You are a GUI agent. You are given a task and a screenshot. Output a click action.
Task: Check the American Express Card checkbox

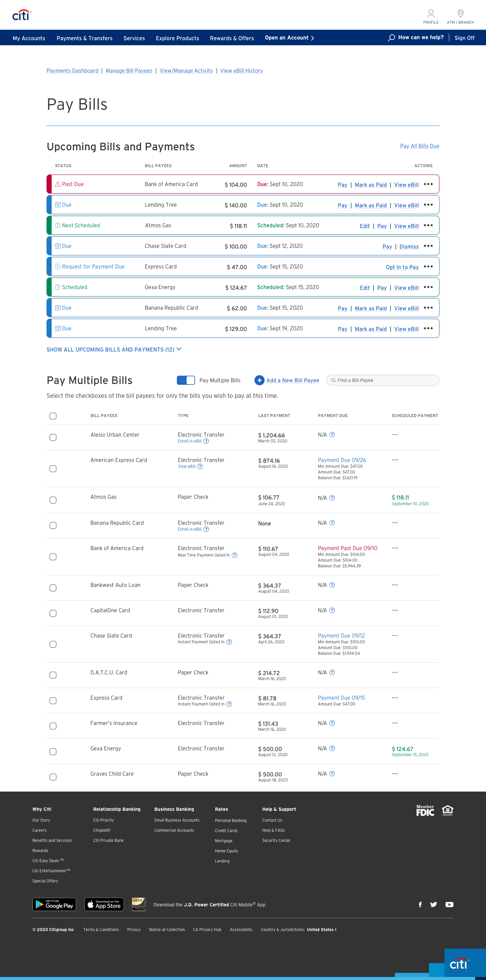pos(53,469)
